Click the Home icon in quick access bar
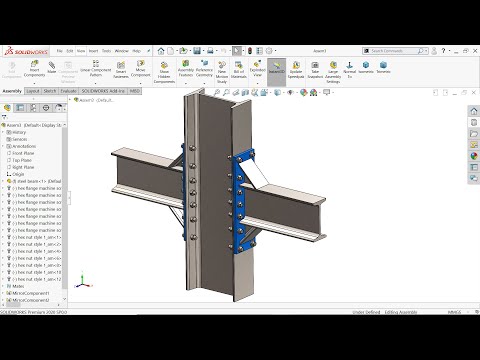480x360 pixels. tap(161, 51)
